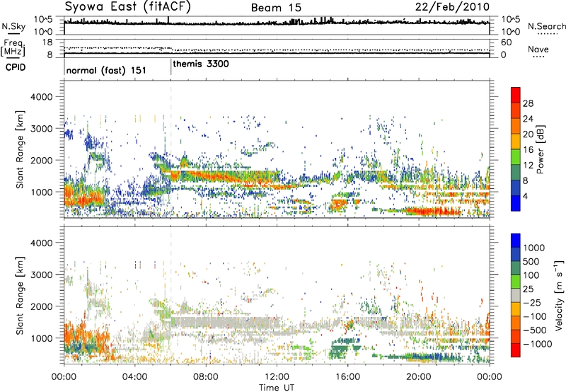The image size is (566, 392).
Task: Click the '3000' tick on the velocity panel
Action: point(41,275)
